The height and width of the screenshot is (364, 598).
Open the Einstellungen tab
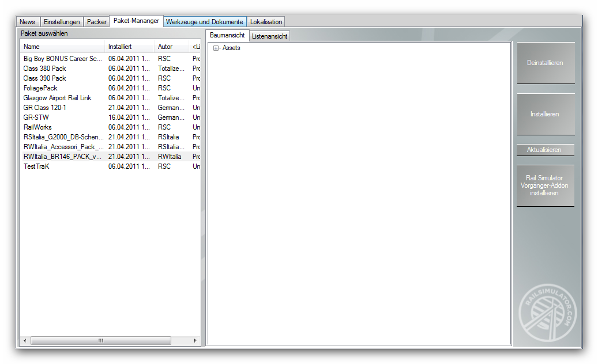(x=61, y=22)
